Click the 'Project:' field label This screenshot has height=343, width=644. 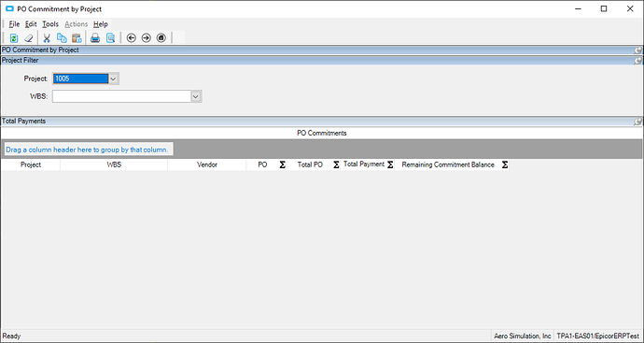point(35,79)
